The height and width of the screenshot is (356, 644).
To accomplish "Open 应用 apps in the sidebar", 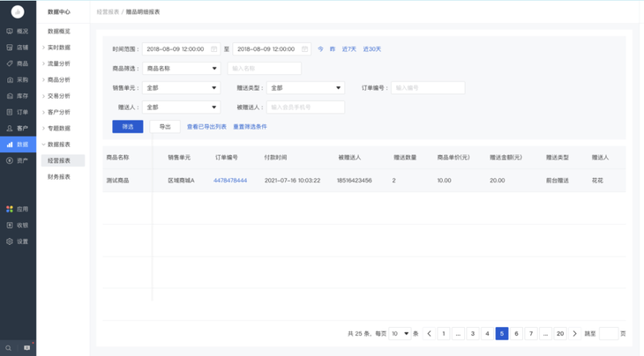I will 18,209.
